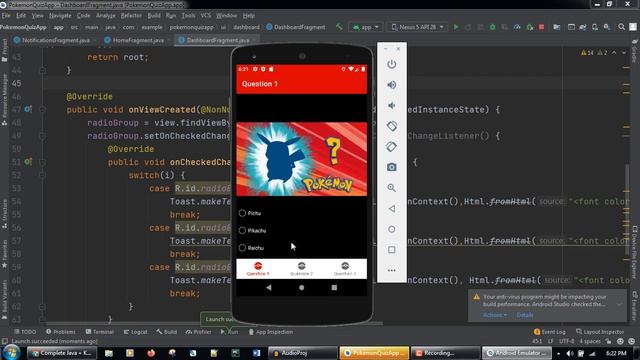Open the app run configuration dropdown
Screen dimensions: 640x360
pyautogui.click(x=366, y=27)
